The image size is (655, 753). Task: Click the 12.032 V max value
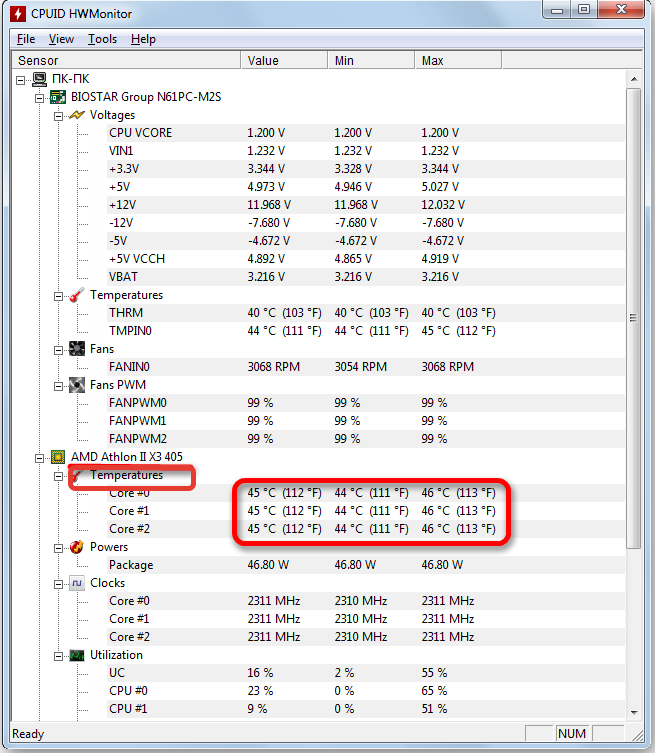pos(443,205)
